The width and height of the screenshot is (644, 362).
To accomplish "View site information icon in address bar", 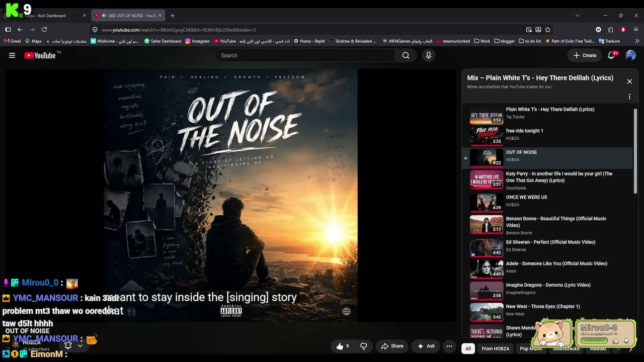I will point(95,30).
